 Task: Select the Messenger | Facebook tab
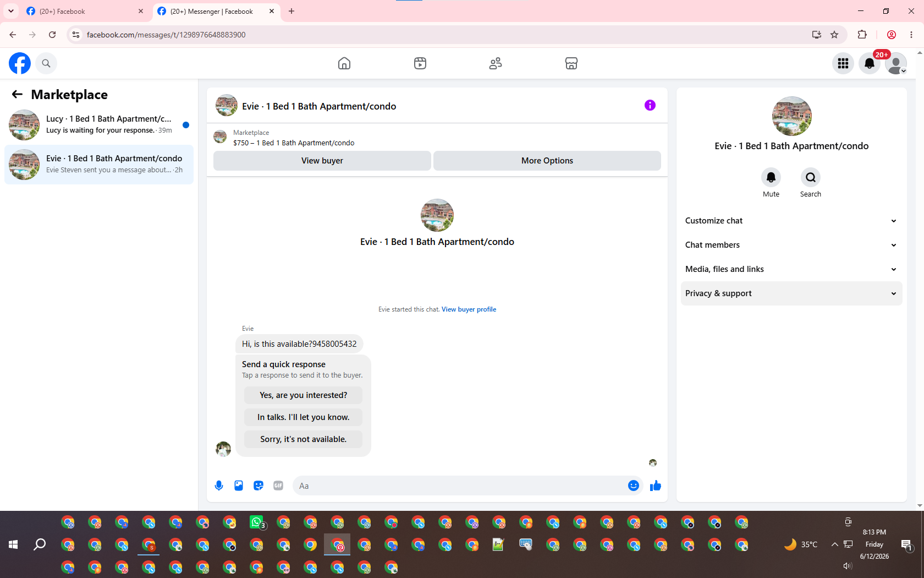pyautogui.click(x=216, y=12)
